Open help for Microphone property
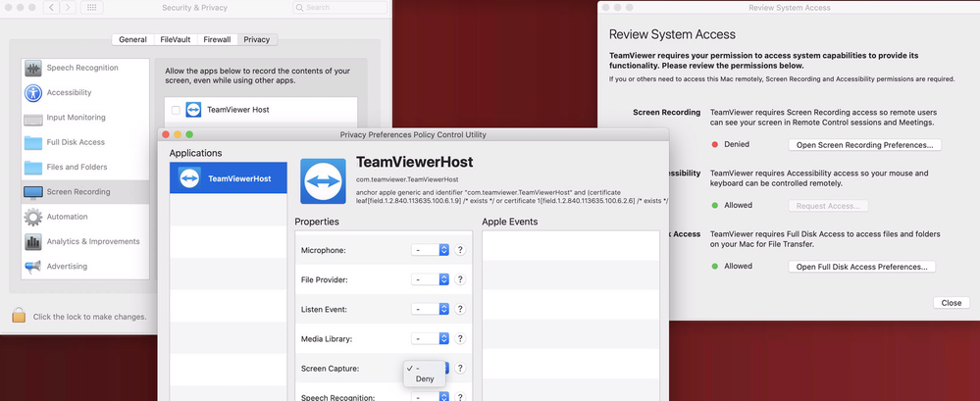Screen dimensions: 980x401 click(460, 250)
